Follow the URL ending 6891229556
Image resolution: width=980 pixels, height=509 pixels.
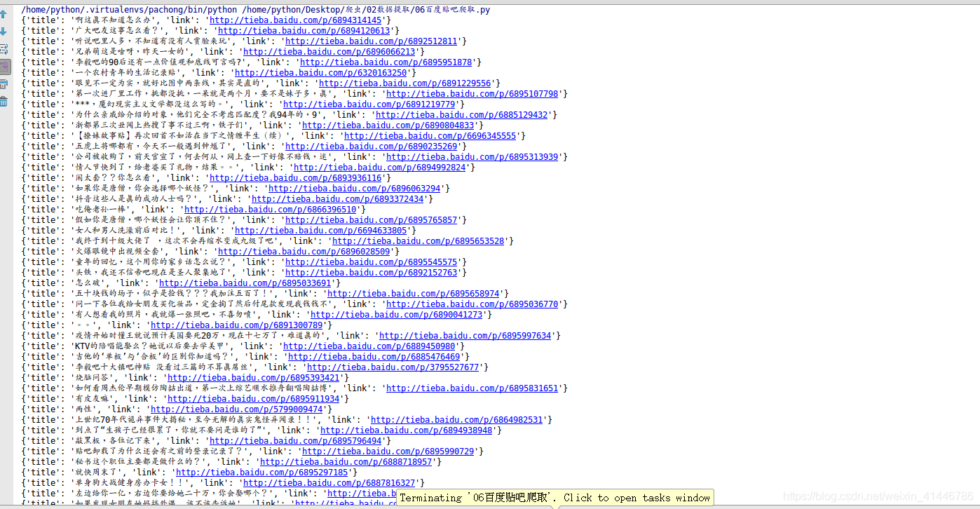coord(405,83)
